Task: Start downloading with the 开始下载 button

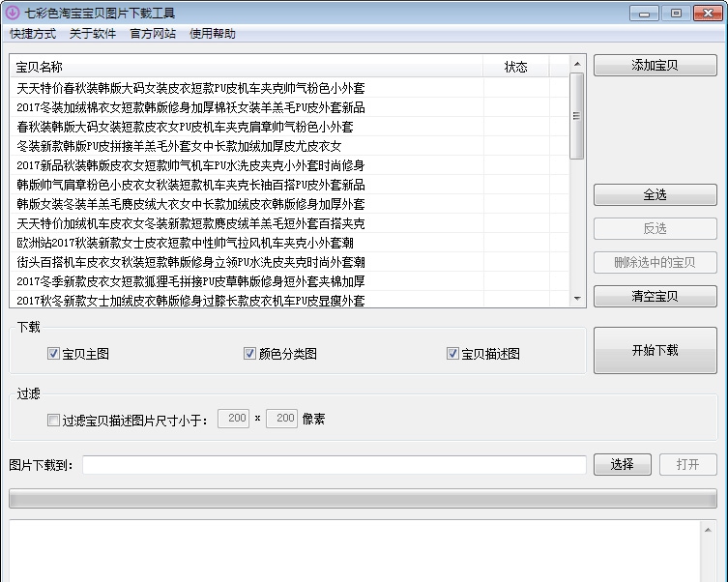Action: pyautogui.click(x=655, y=350)
